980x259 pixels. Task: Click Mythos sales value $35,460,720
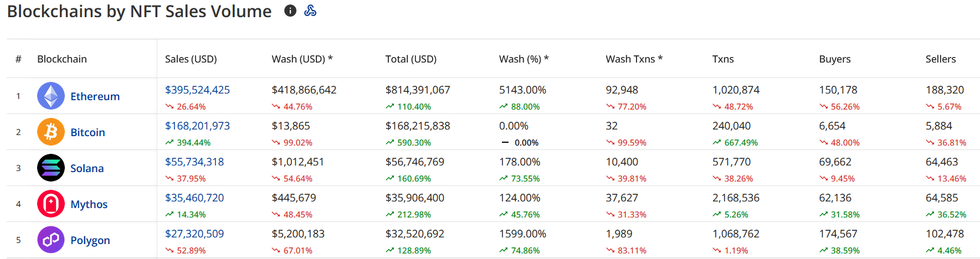(x=194, y=198)
